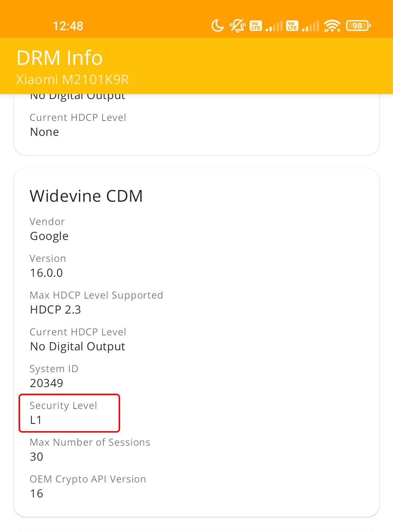The width and height of the screenshot is (393, 532).
Task: Tap the muted bell status icon
Action: (238, 26)
